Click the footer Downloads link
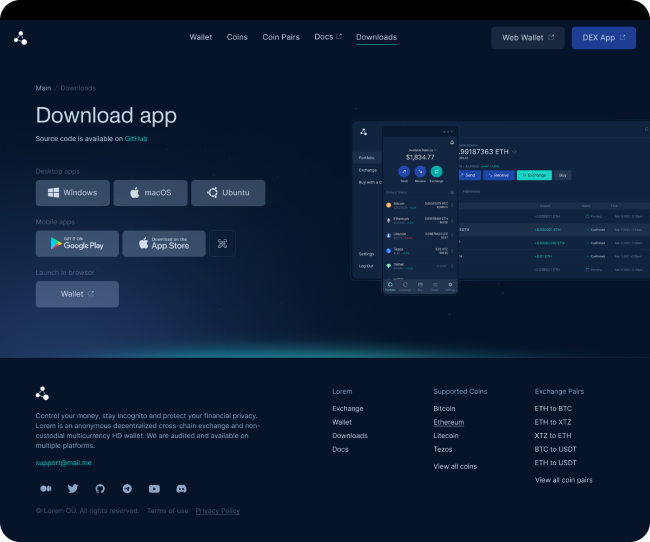650x542 pixels. [x=349, y=436]
